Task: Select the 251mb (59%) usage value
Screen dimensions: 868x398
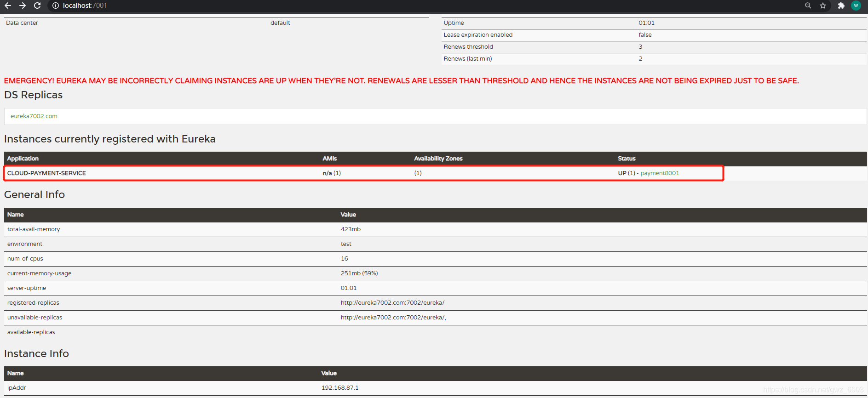Action: pos(359,273)
